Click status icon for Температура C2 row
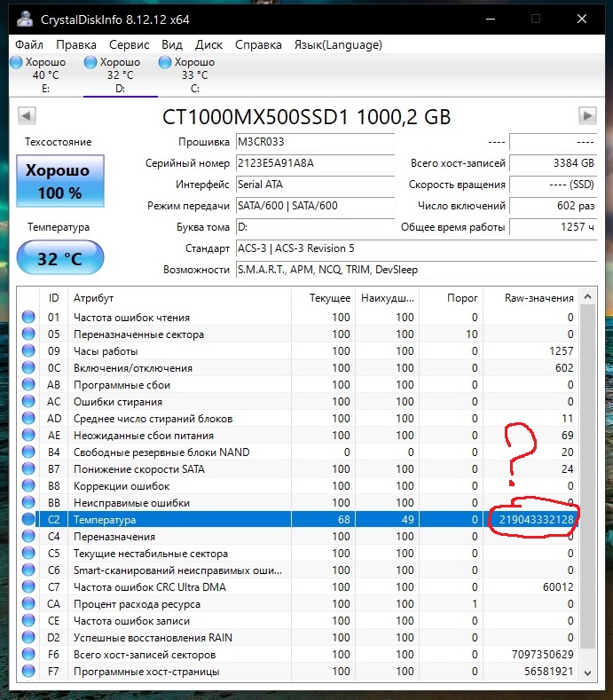The image size is (613, 700). [28, 519]
